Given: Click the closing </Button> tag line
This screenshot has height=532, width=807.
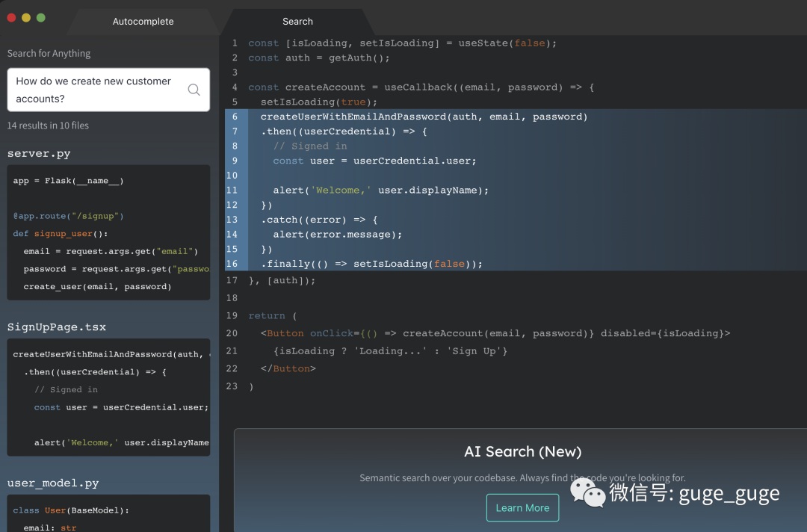Looking at the screenshot, I should pyautogui.click(x=288, y=368).
